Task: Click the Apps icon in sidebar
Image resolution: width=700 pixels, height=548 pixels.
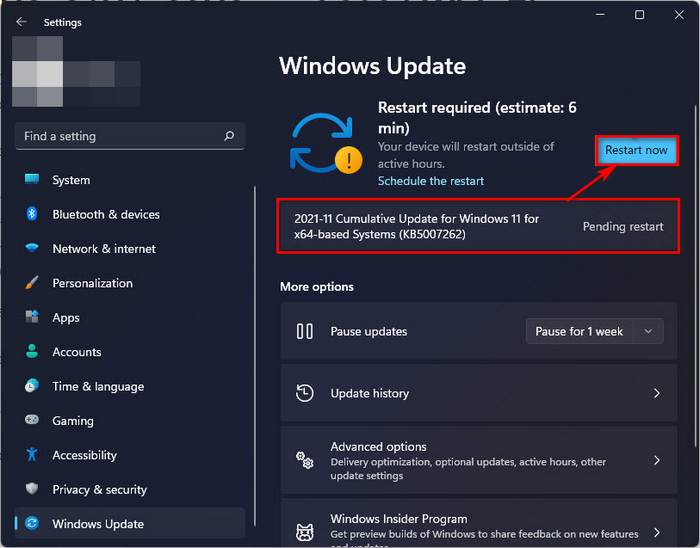Action: point(32,317)
